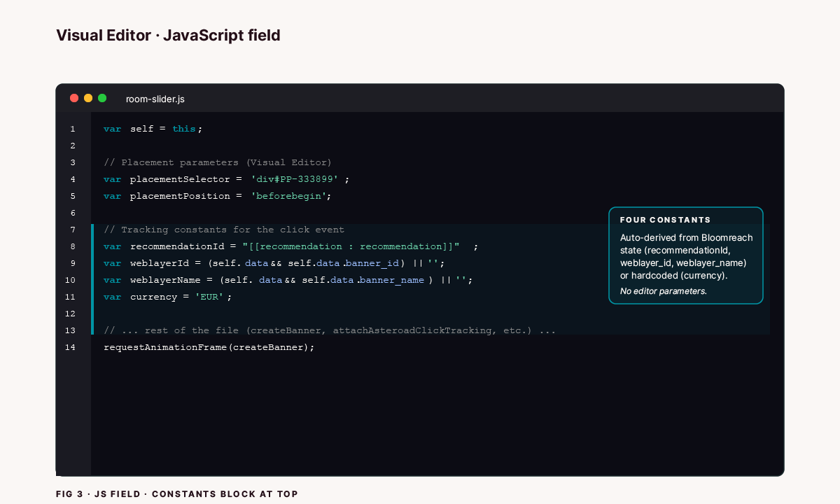Click the 'EUR' string value
The width and height of the screenshot is (840, 504).
(x=209, y=297)
